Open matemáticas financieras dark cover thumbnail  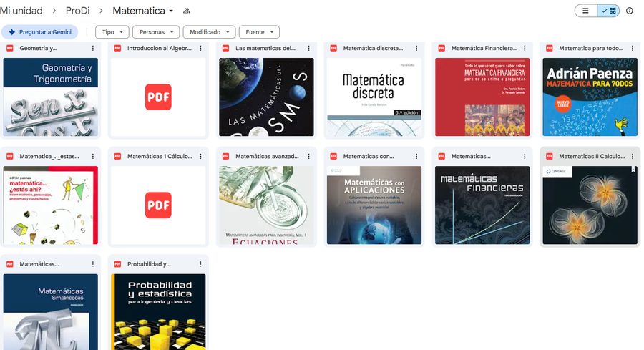click(482, 205)
